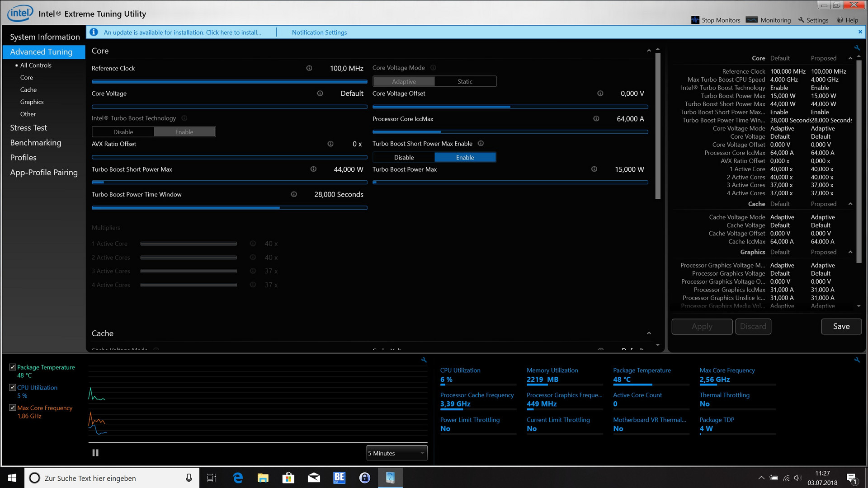Open the 5 Minutes time range dropdown
Image resolution: width=868 pixels, height=488 pixels.
[396, 453]
